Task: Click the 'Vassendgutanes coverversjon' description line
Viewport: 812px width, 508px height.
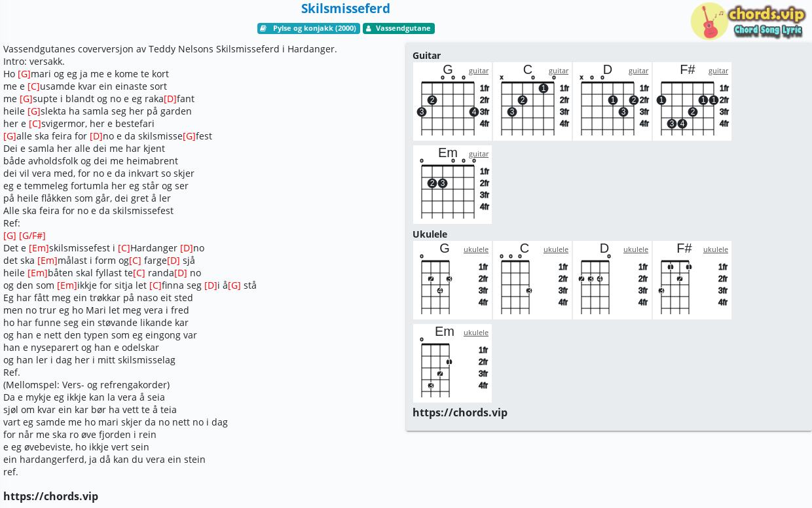Action: point(170,49)
